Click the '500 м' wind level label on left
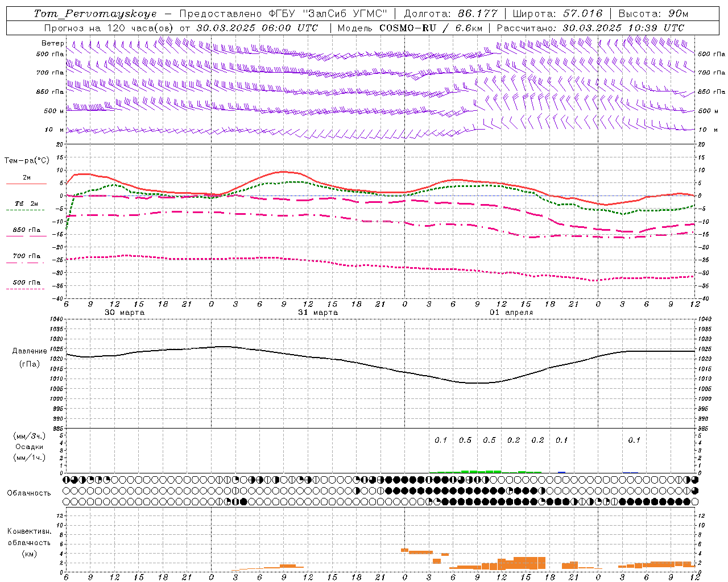Image resolution: width=728 pixels, height=582 pixels. (x=55, y=111)
